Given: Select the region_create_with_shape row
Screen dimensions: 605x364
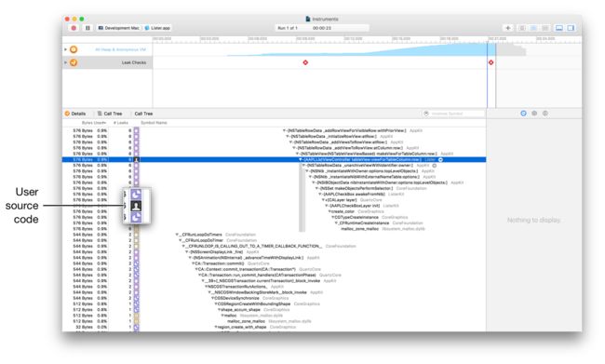Looking at the screenshot, I should point(274,328).
